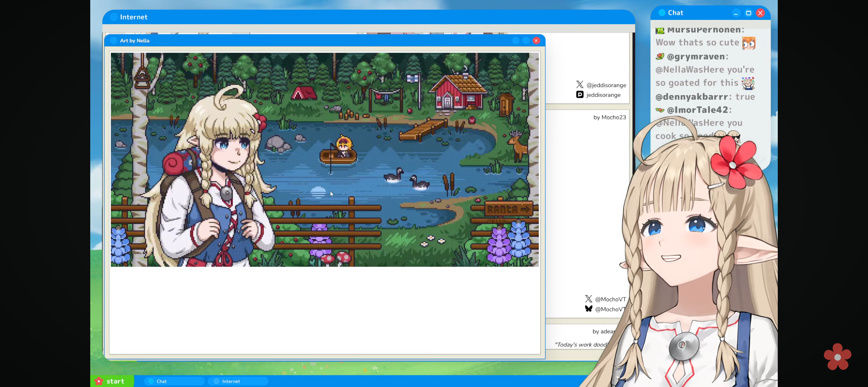868x387 pixels.
Task: Select the 'by Mocho23' credit text
Action: point(609,117)
